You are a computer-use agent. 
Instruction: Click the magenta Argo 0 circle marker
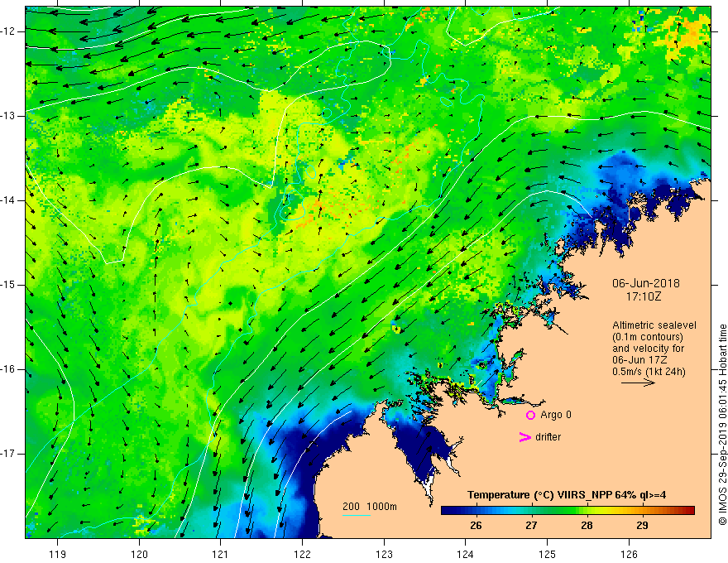tap(530, 416)
